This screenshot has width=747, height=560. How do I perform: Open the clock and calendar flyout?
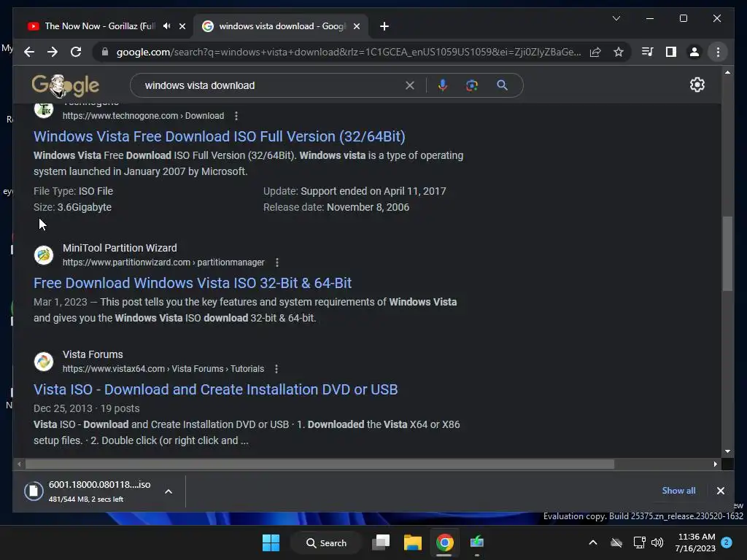(x=695, y=542)
